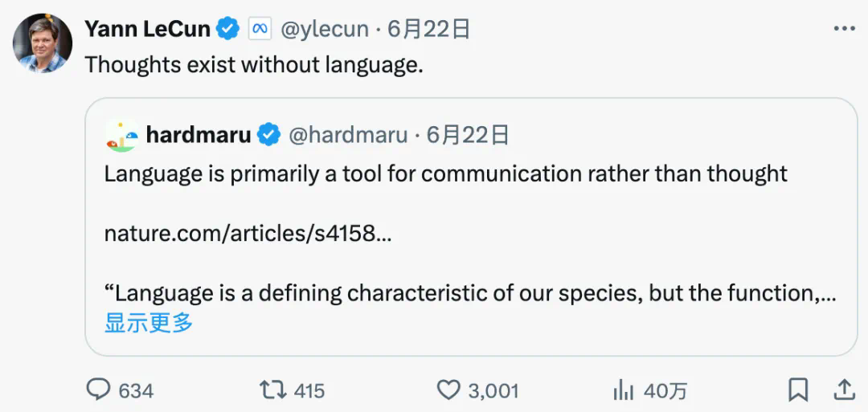Screen dimensions: 868x412
Task: Click the 6月22日 date on LeCun's tweet
Action: (x=428, y=30)
